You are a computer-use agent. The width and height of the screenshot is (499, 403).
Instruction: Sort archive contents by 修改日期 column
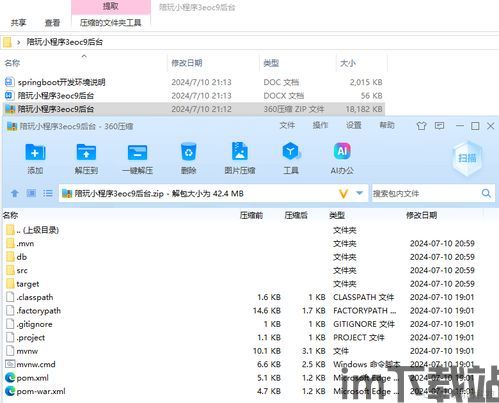click(421, 215)
